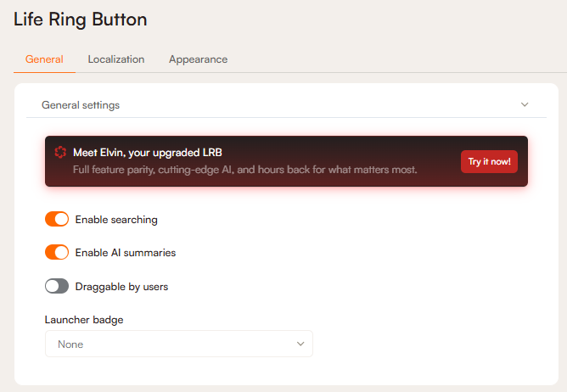Image resolution: width=567 pixels, height=392 pixels.
Task: Click the Elvin logo icon in the banner
Action: [x=60, y=153]
